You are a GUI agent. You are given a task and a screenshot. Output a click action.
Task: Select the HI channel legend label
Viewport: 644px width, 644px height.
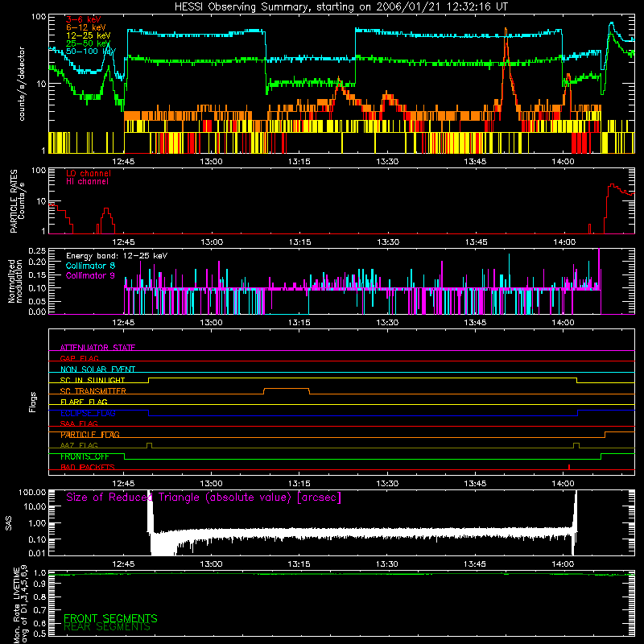[87, 182]
